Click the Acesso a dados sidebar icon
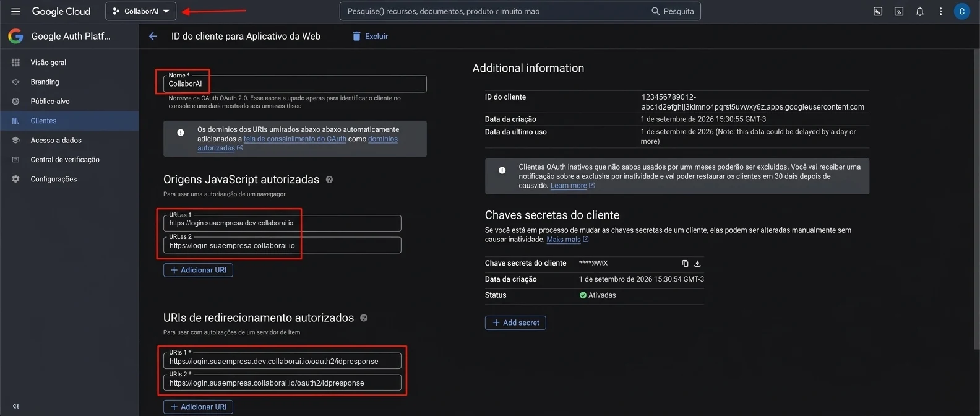Viewport: 980px width, 416px height. (15, 140)
